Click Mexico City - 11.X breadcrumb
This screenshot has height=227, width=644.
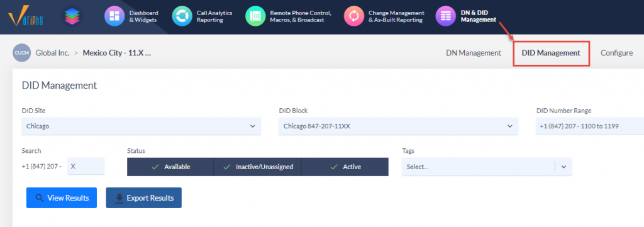tap(117, 53)
